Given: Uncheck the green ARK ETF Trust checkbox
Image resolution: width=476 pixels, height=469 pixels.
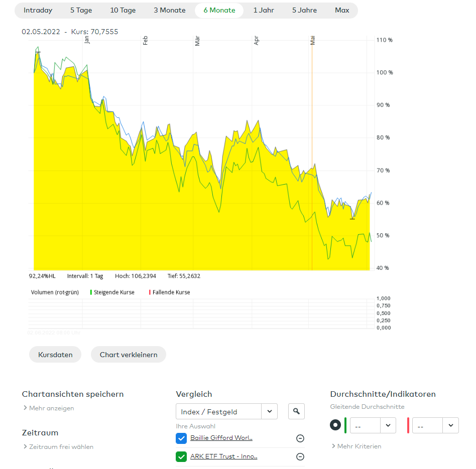Looking at the screenshot, I should pyautogui.click(x=181, y=457).
